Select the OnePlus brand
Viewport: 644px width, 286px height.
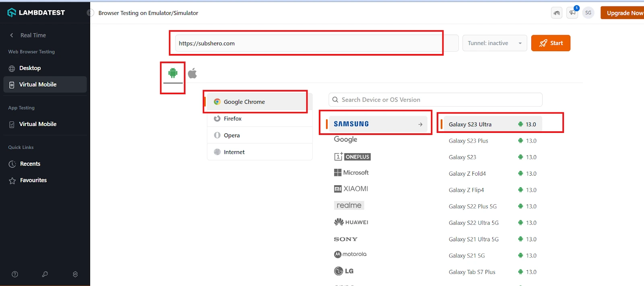click(352, 156)
